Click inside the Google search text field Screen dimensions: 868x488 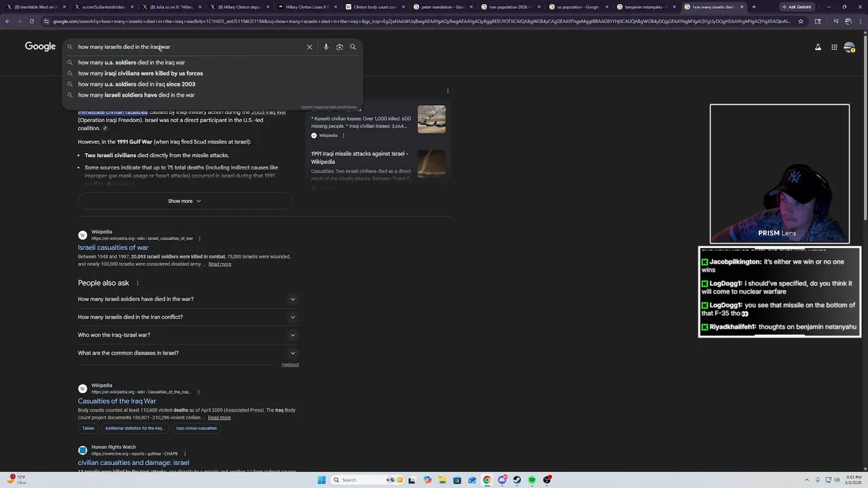190,47
